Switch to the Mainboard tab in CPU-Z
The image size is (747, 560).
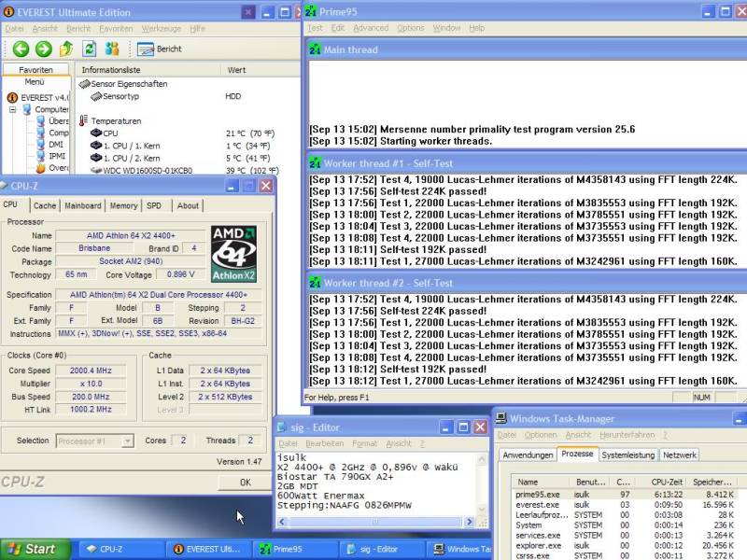coord(83,205)
